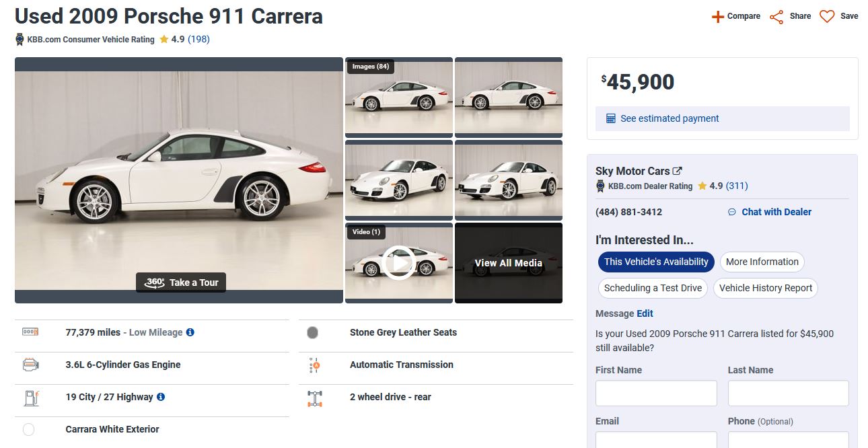
Task: Click the Carrara White Exterior text
Action: 112,429
